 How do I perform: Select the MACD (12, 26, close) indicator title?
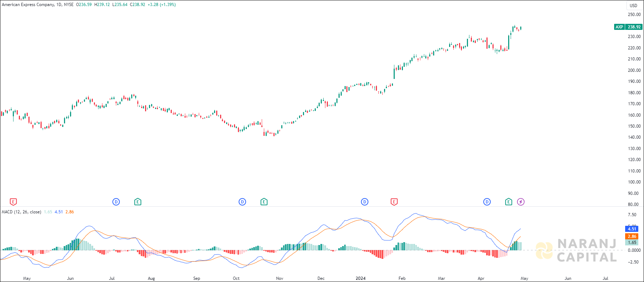(21, 212)
